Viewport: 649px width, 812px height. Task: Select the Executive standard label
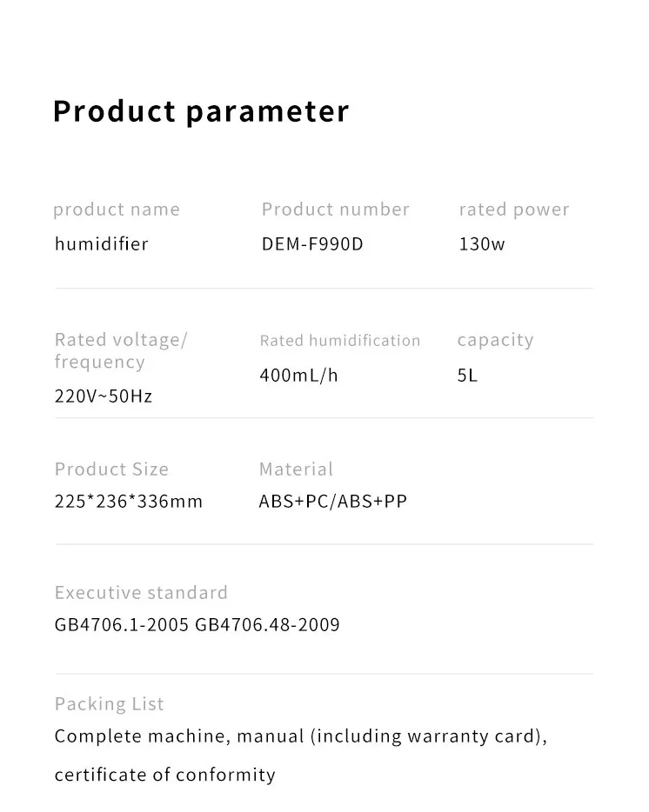[x=141, y=592]
